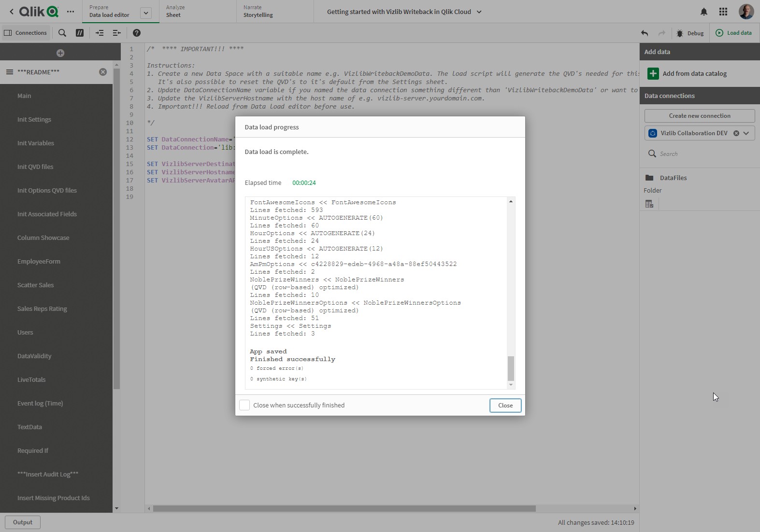Click the load log scroll-up arrow

click(x=511, y=201)
